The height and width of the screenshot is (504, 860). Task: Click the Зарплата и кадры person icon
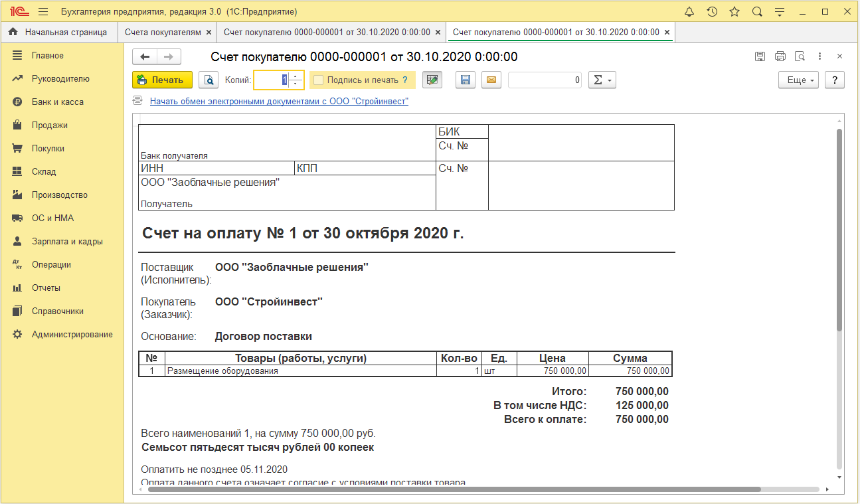pos(18,242)
